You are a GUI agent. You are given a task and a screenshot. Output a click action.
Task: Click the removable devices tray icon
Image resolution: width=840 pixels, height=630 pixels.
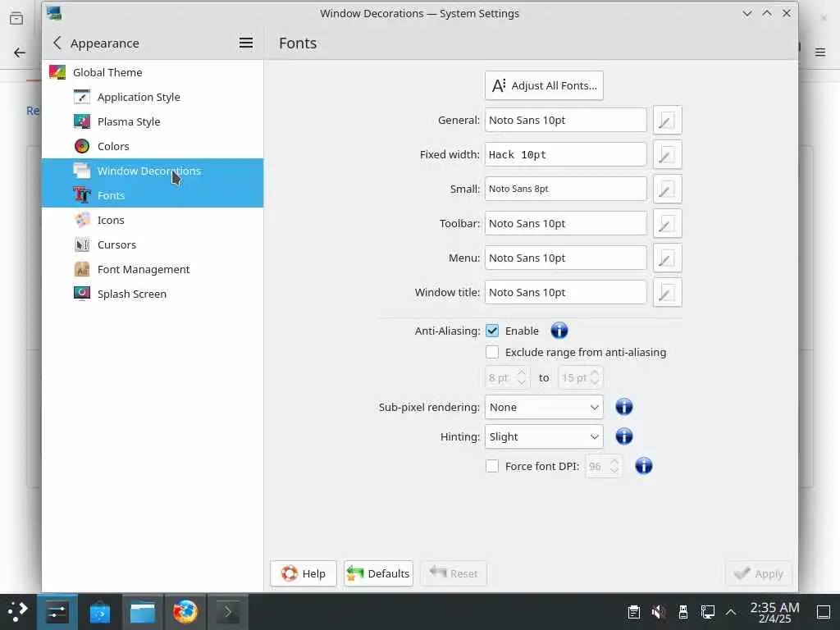tap(683, 612)
